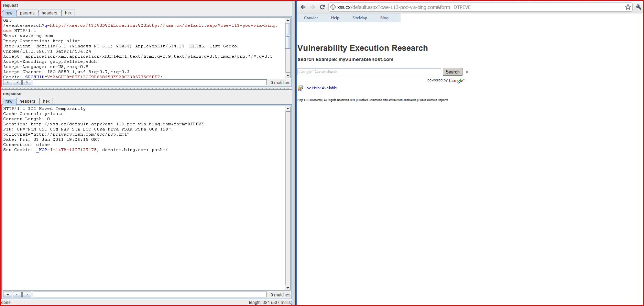The width and height of the screenshot is (644, 306).
Task: Open the Chrome wrench menu
Action: click(638, 7)
